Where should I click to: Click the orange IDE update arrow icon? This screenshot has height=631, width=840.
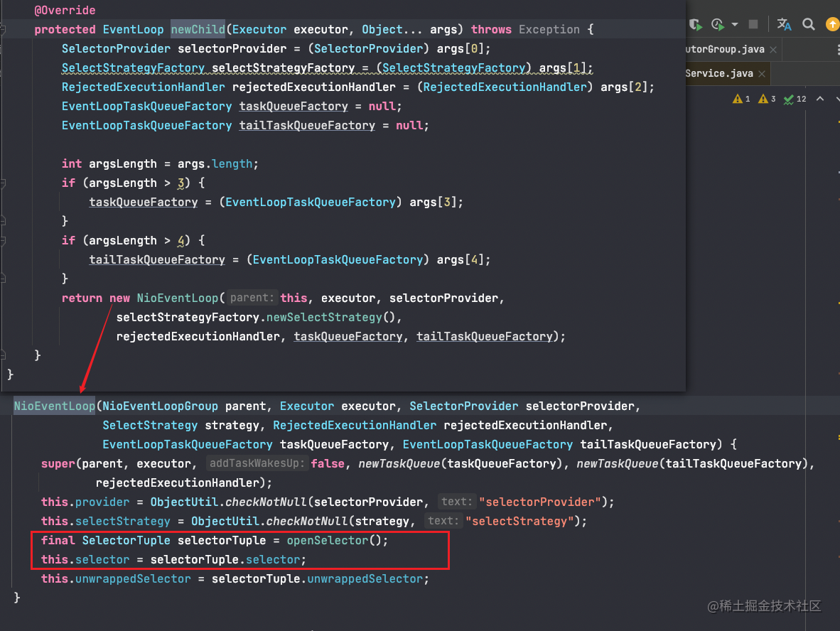[833, 24]
